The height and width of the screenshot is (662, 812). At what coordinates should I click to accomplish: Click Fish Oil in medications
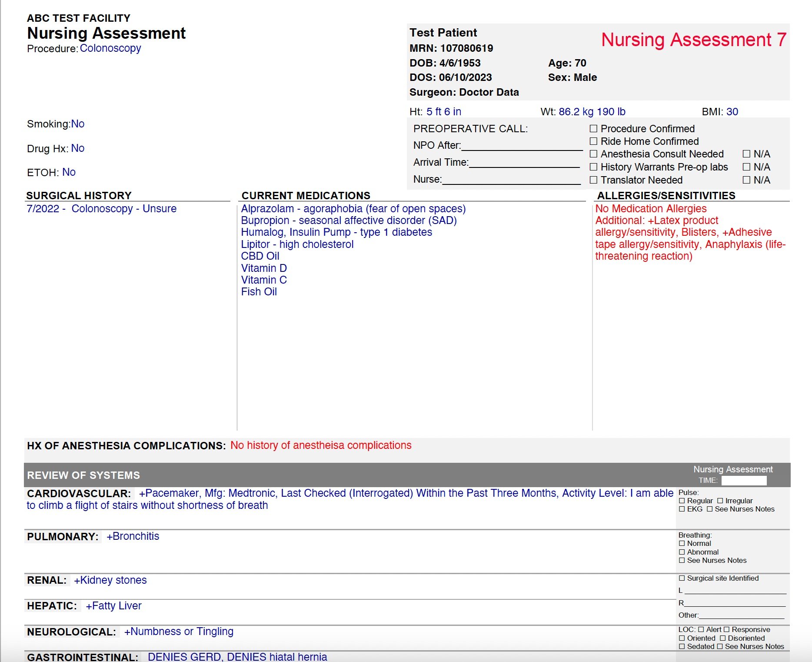tap(259, 292)
